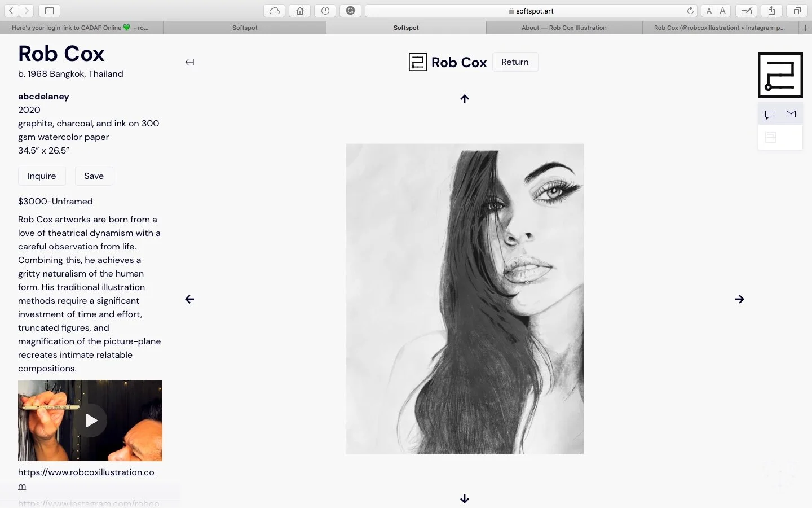Click the faded layout icon below chat
The width and height of the screenshot is (812, 508).
pos(770,137)
